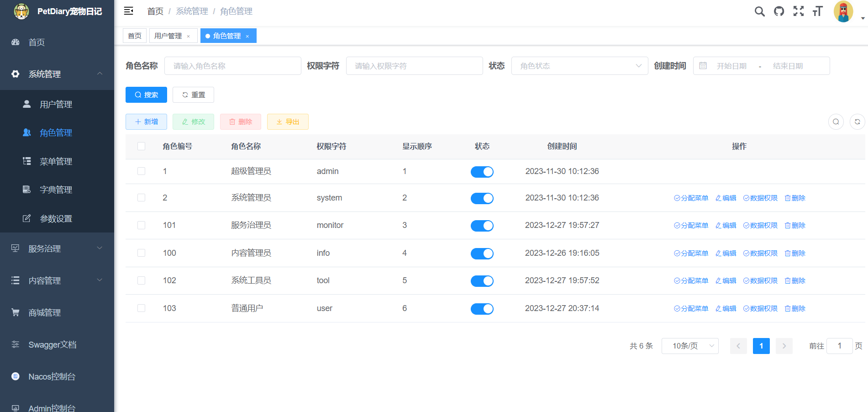The height and width of the screenshot is (412, 868).
Task: Toggle the status switch for user role
Action: point(482,309)
